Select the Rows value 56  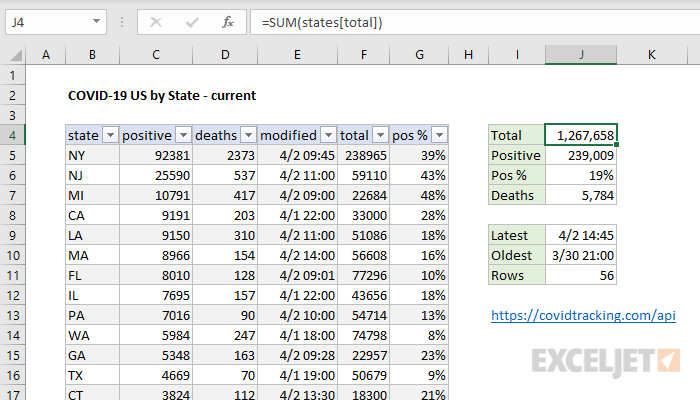click(x=581, y=275)
